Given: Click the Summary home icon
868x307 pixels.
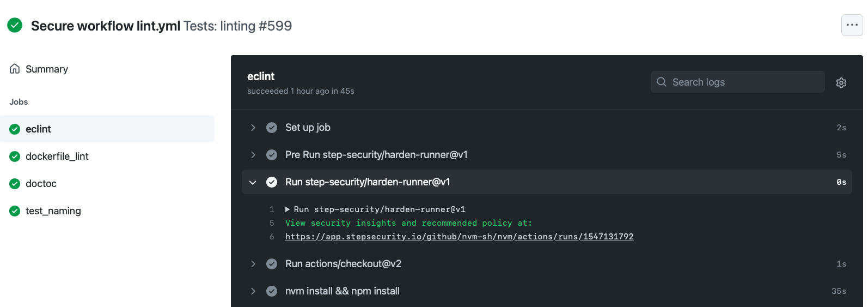Looking at the screenshot, I should pos(15,69).
